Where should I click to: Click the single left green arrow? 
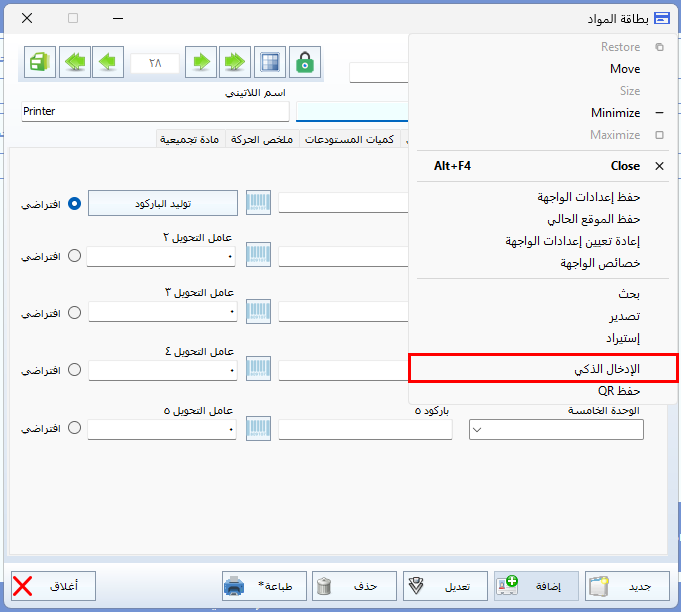(x=109, y=62)
